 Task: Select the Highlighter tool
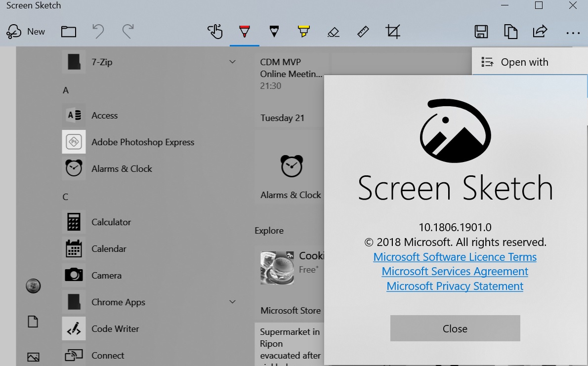(x=303, y=31)
